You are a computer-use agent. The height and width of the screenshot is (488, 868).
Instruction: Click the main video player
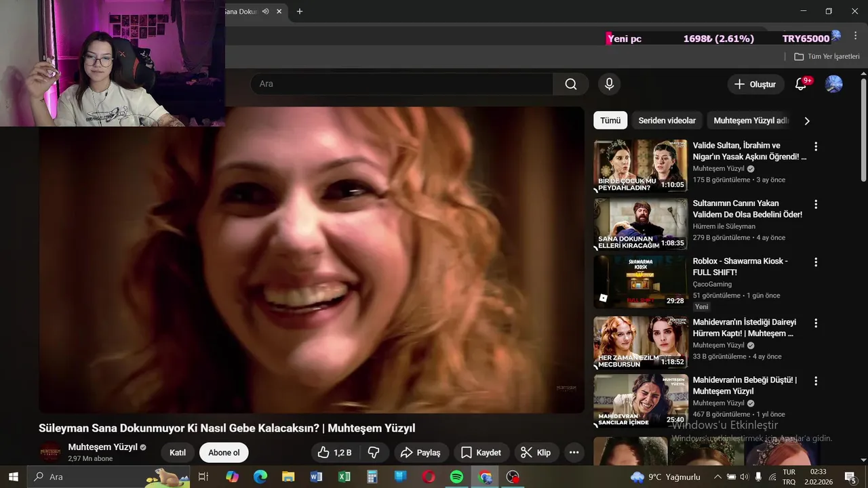(312, 260)
